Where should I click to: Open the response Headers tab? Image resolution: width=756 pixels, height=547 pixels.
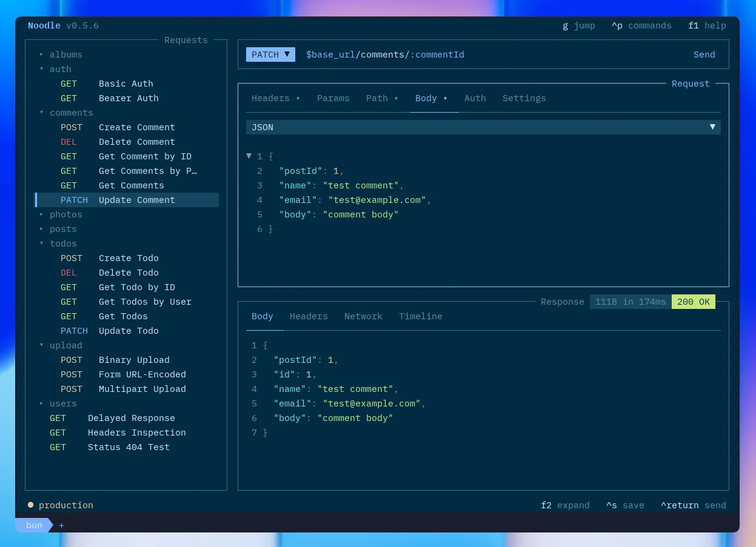coord(309,316)
